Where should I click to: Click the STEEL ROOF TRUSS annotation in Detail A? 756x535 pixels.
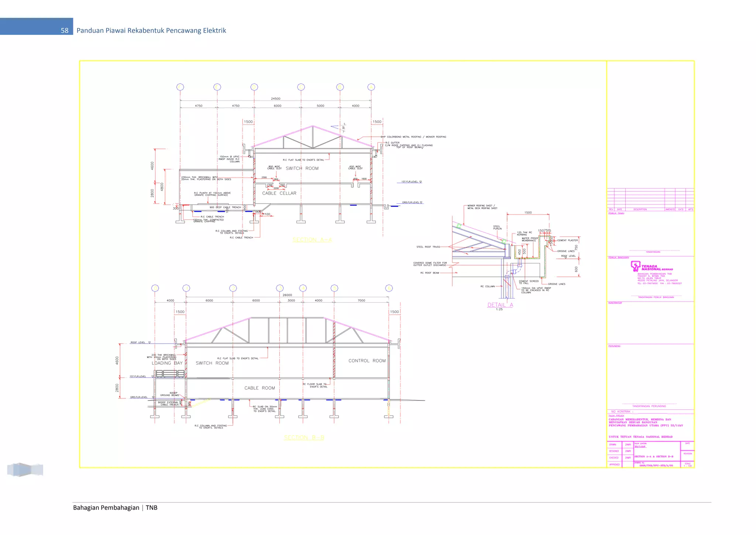click(x=428, y=247)
